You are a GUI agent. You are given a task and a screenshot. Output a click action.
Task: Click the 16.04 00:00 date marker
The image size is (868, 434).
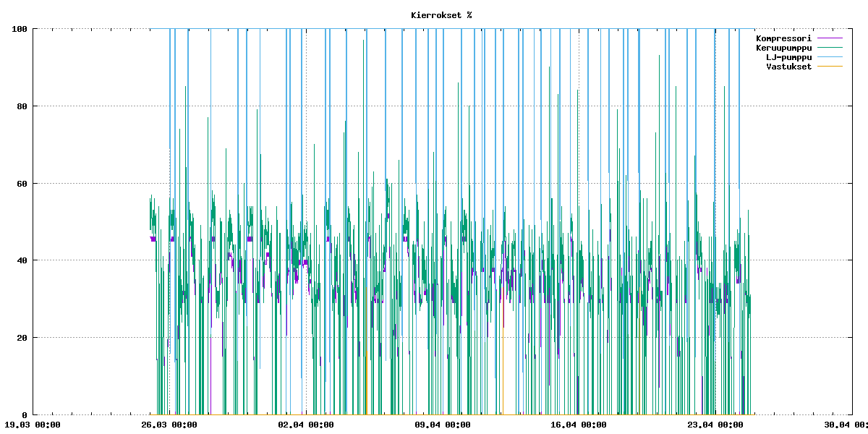point(579,425)
